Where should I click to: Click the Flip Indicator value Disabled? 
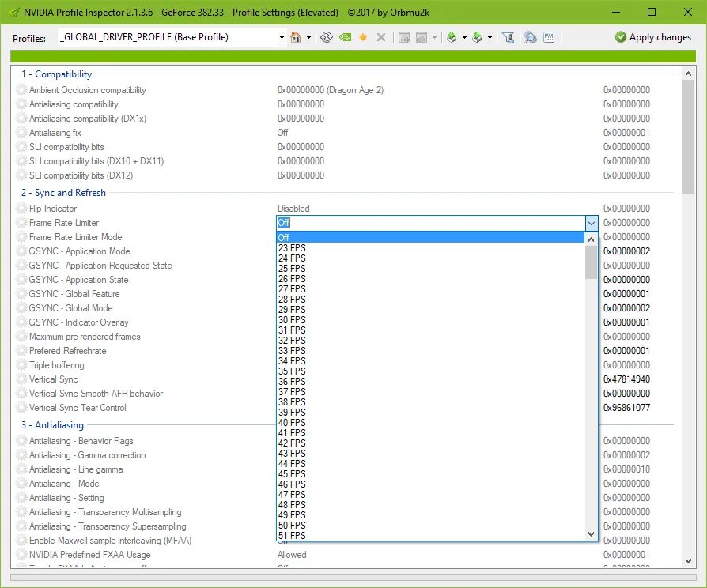point(293,209)
